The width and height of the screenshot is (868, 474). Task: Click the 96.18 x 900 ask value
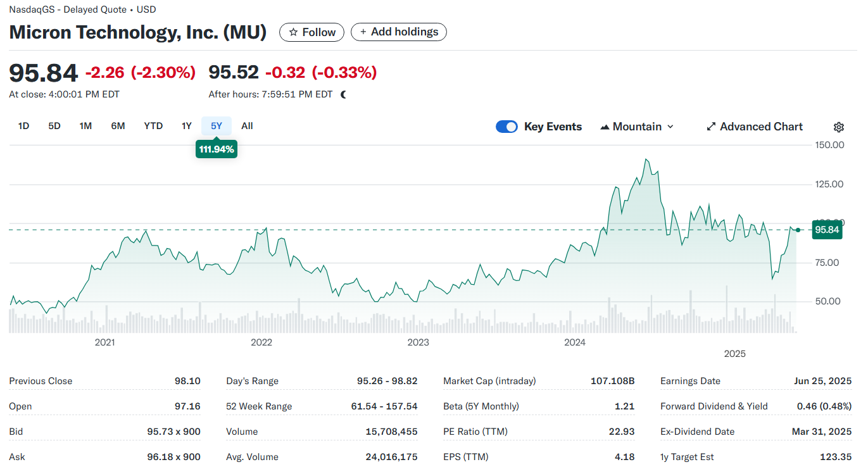point(173,457)
